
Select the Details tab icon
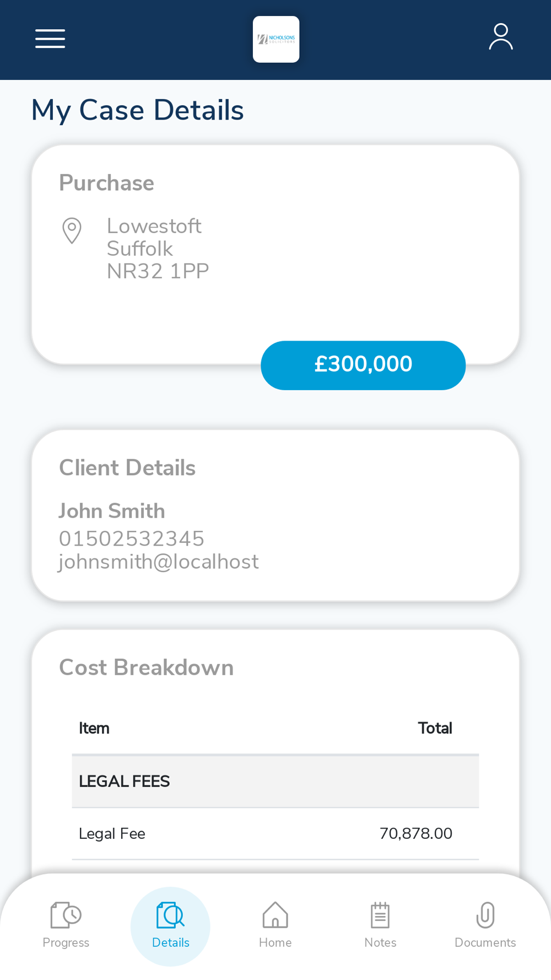point(170,916)
